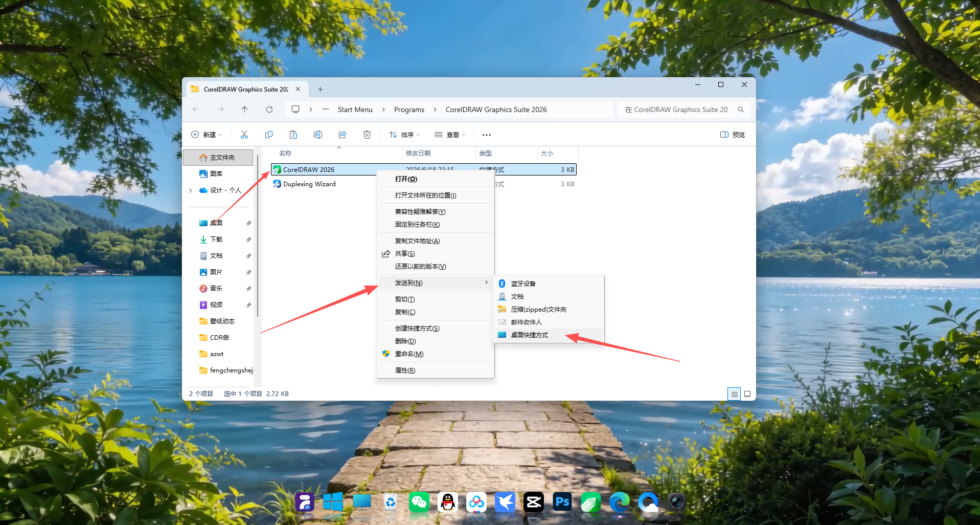
Task: Expand the chevron after the PC icon in address bar
Action: (x=311, y=110)
